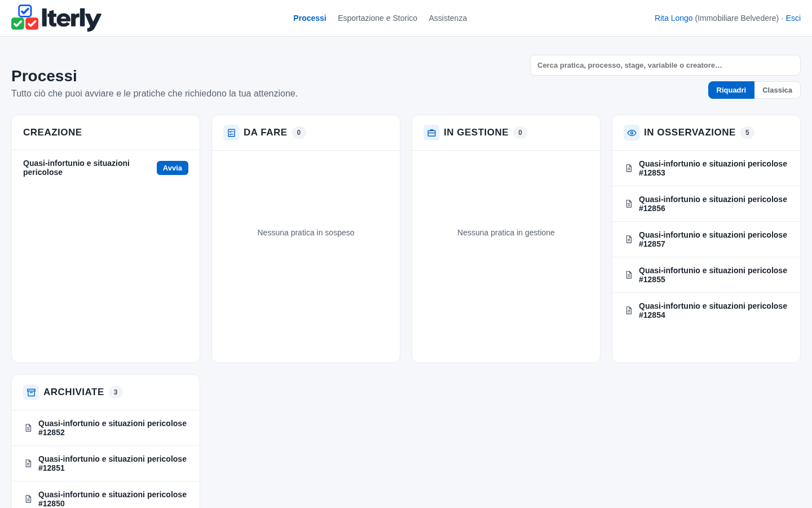This screenshot has height=508, width=812.
Task: Open observed pratica #12855
Action: point(706,275)
